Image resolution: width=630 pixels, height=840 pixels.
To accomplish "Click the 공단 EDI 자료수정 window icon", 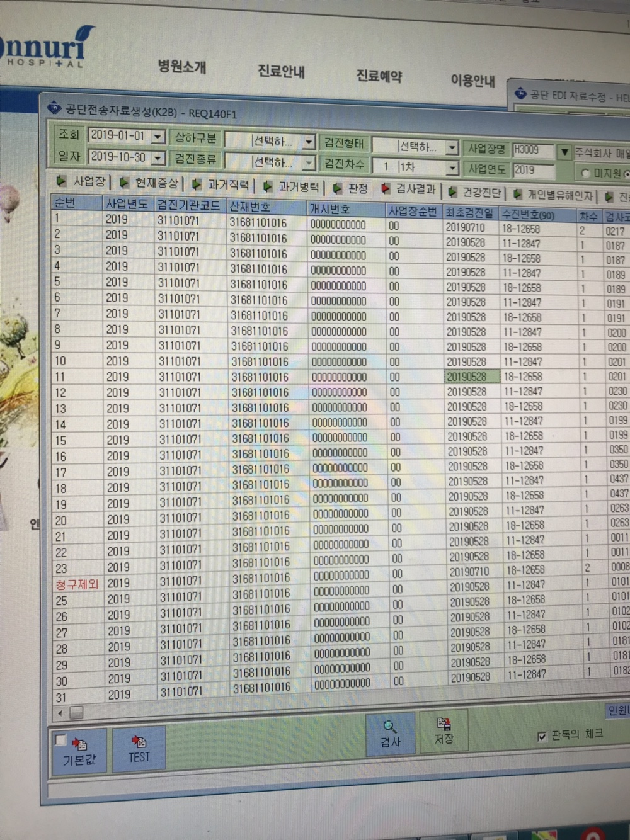I will [520, 93].
